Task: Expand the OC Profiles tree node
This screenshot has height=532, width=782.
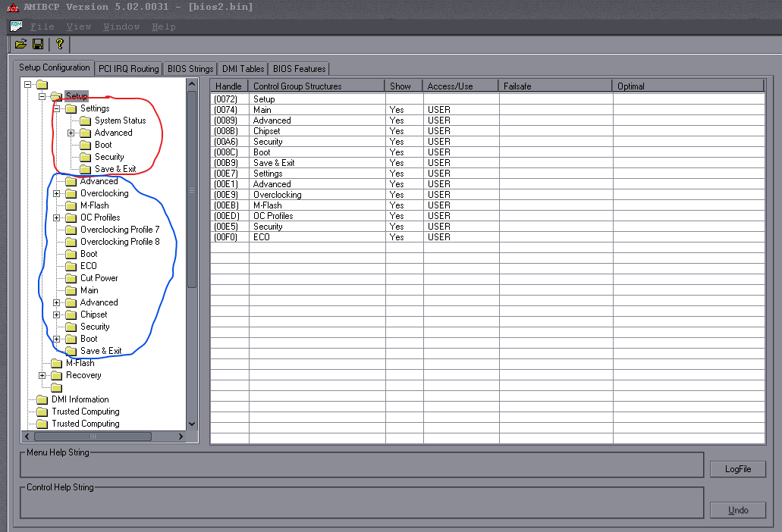Action: 56,217
